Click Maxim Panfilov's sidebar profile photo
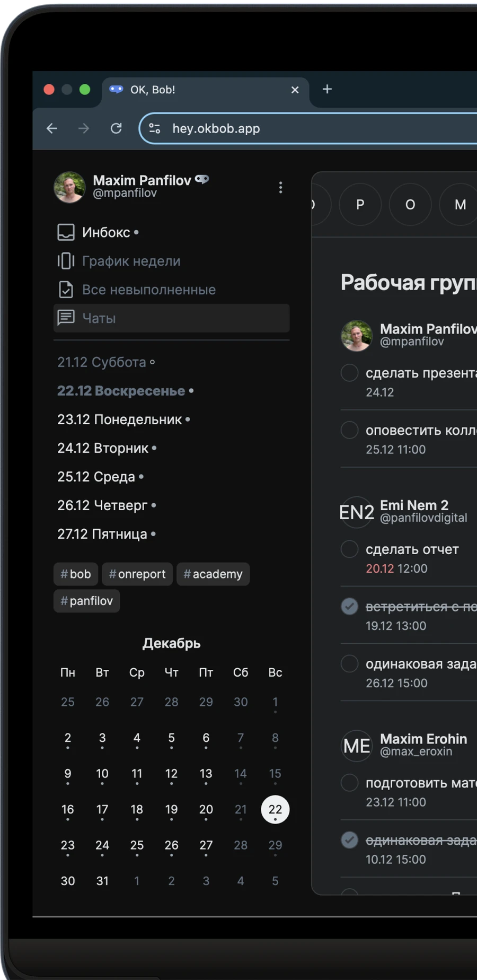The height and width of the screenshot is (980, 477). [x=69, y=187]
